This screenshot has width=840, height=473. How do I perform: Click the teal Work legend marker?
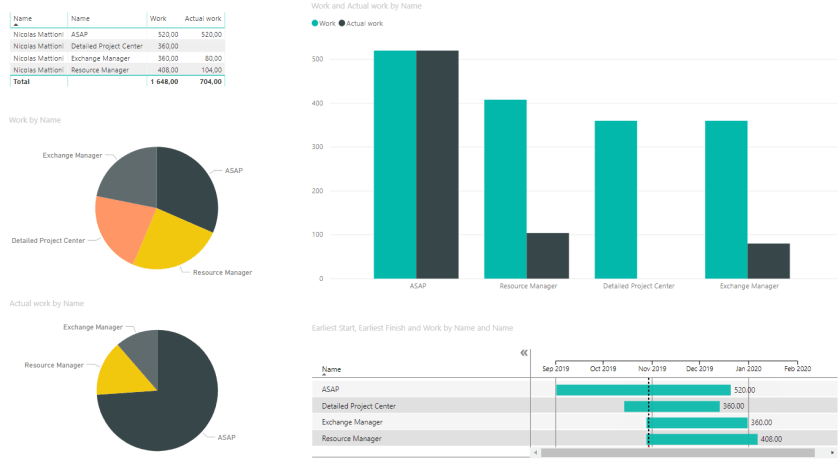315,22
